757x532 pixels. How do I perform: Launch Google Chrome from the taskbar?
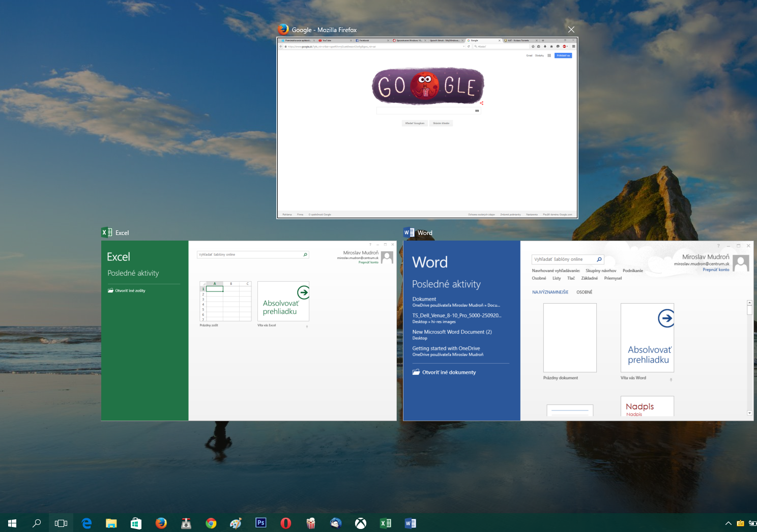(x=211, y=523)
